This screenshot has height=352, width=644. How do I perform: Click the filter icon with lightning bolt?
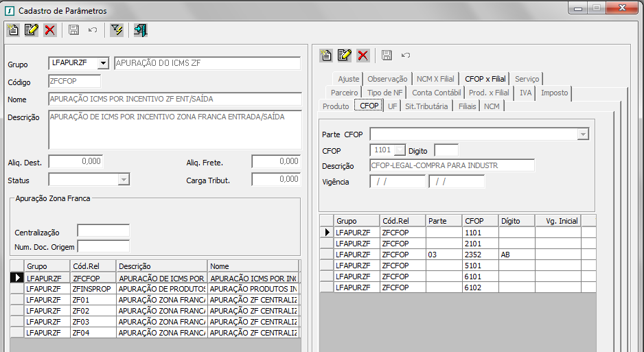point(117,30)
